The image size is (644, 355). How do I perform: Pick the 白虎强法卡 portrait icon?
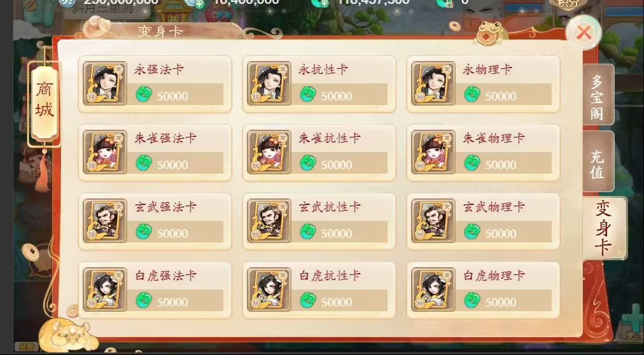(x=105, y=289)
